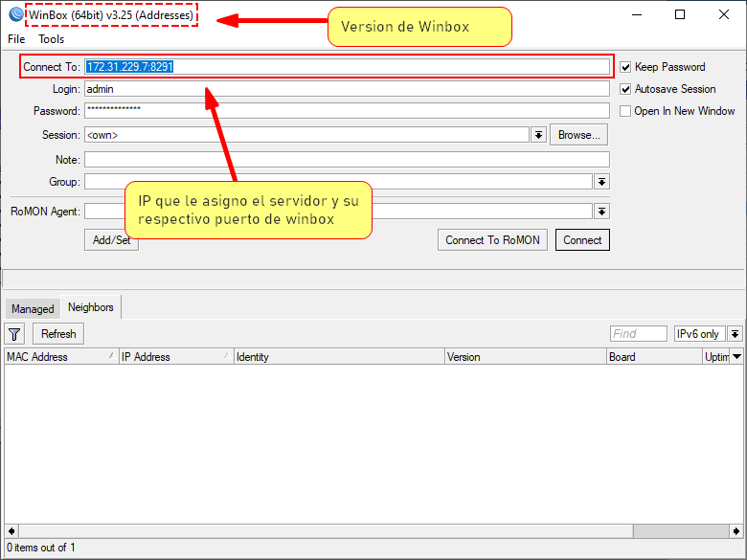Image resolution: width=747 pixels, height=560 pixels.
Task: Click the Add/Set button
Action: 111,240
